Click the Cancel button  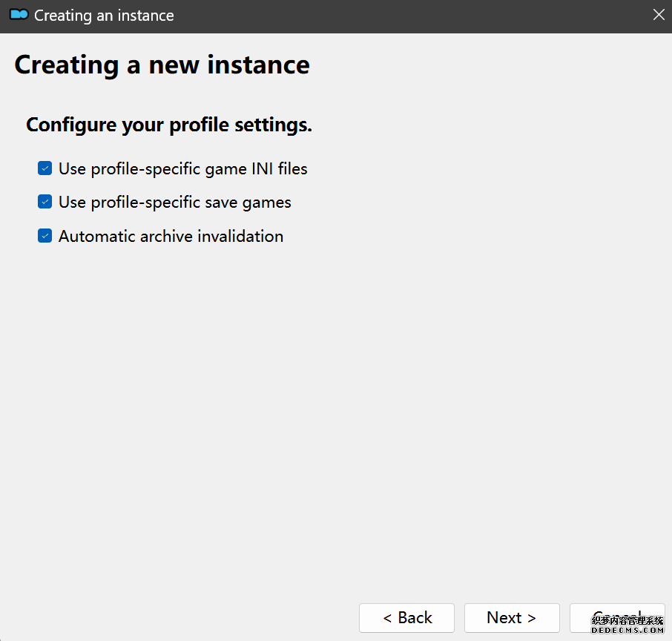616,617
